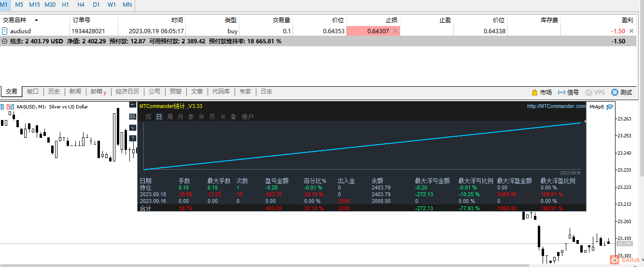Click the MTCommander checkmark √ button
The image size is (644, 267).
[x=133, y=128]
